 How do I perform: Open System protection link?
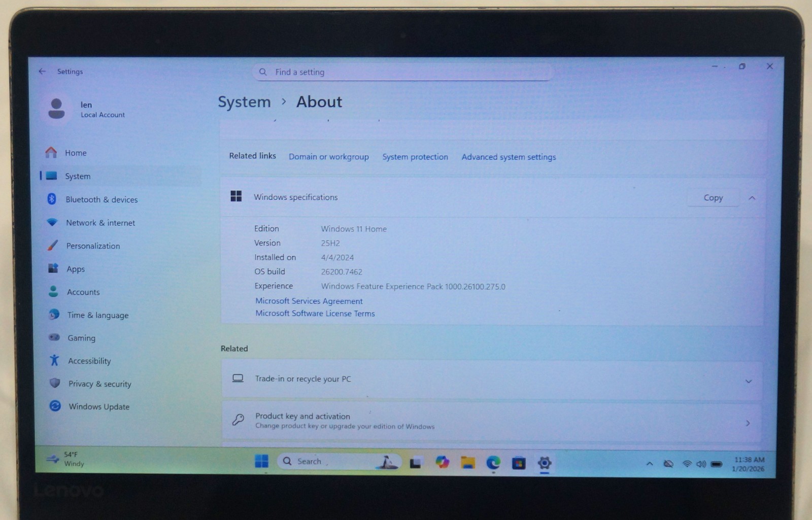(x=415, y=157)
